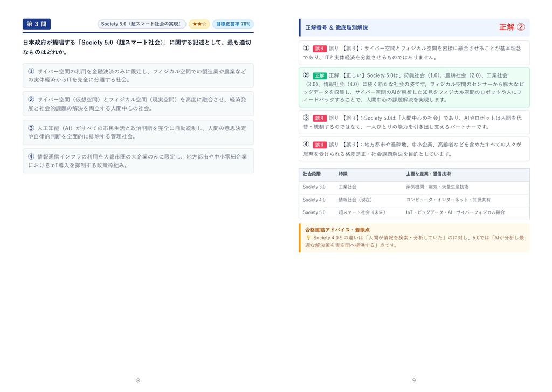Click the 特徴 table column header

343,174
